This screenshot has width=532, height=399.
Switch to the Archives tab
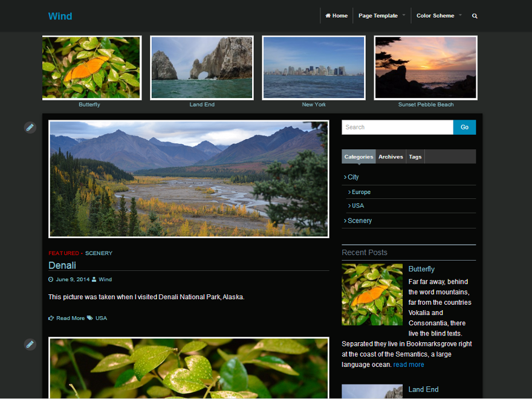click(391, 157)
